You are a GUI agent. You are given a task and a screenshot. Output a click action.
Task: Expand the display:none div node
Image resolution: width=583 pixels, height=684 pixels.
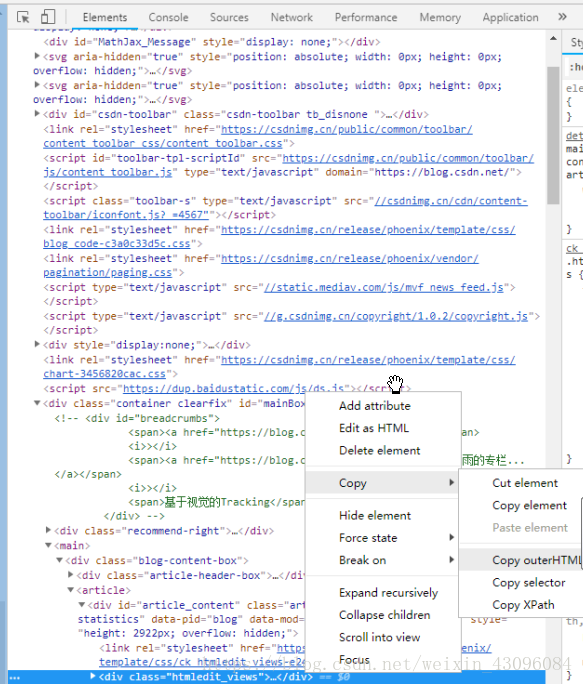[37, 345]
